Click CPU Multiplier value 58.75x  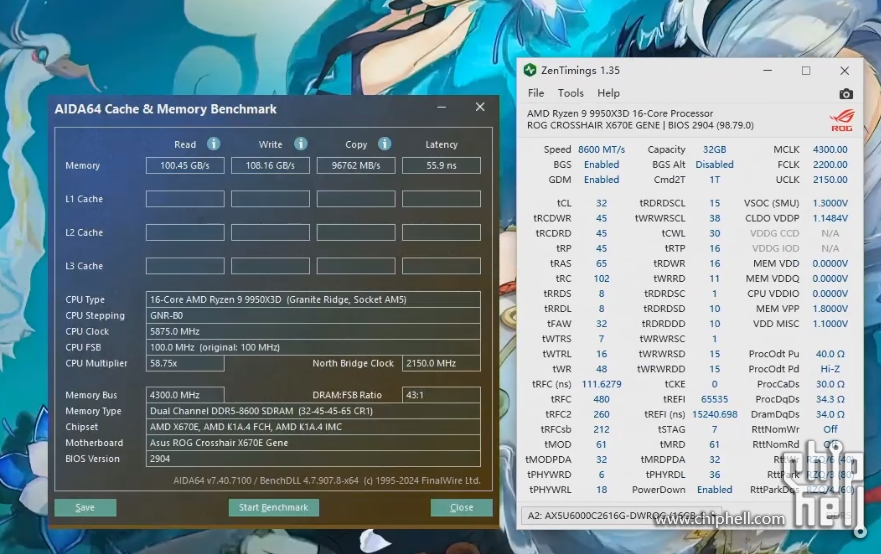pos(185,364)
